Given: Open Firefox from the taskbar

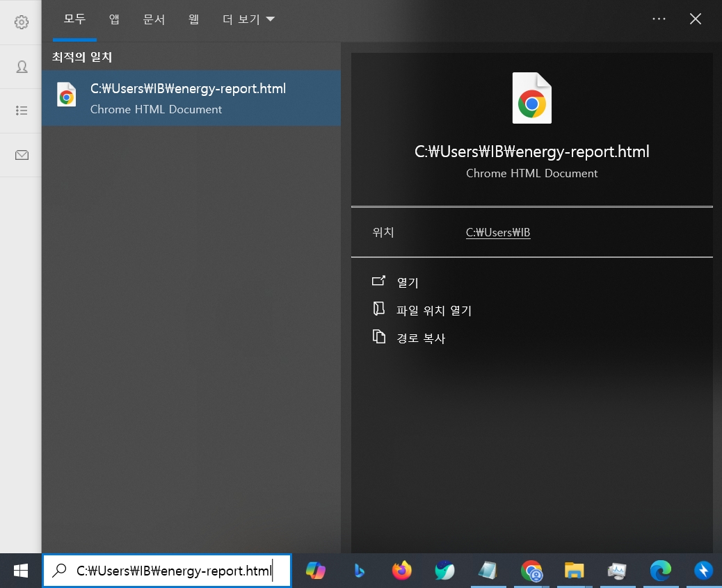Looking at the screenshot, I should click(402, 571).
